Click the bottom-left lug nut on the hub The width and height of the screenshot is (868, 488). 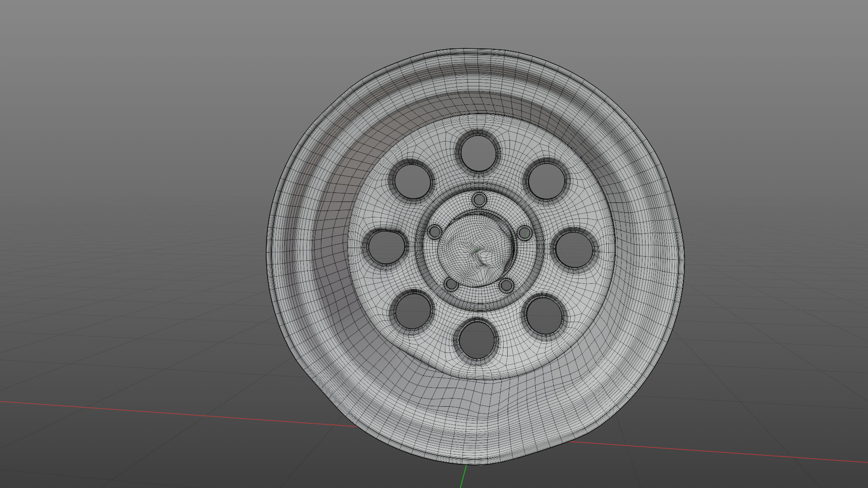[x=451, y=284]
